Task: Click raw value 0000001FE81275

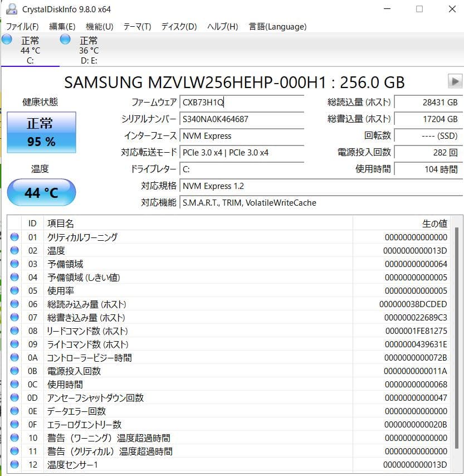Action: coord(416,331)
